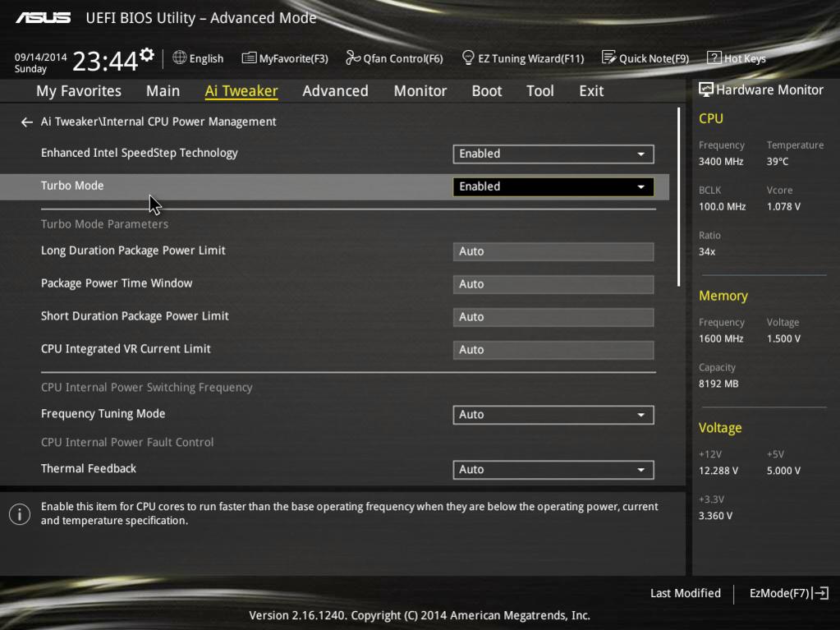
Task: Click Last Modified button
Action: [685, 593]
